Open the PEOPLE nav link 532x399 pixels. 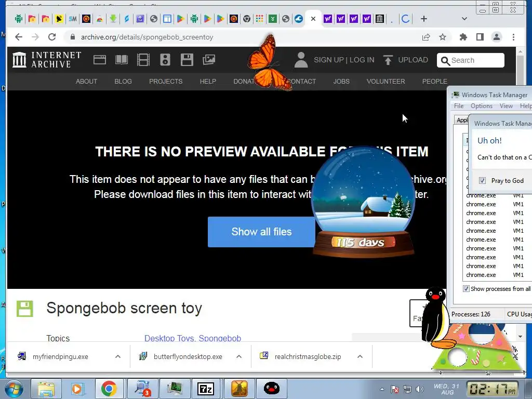(435, 82)
